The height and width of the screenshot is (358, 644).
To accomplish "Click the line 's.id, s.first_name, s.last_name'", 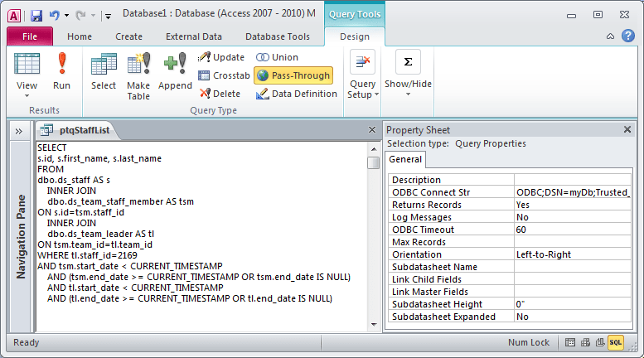I will pos(99,158).
